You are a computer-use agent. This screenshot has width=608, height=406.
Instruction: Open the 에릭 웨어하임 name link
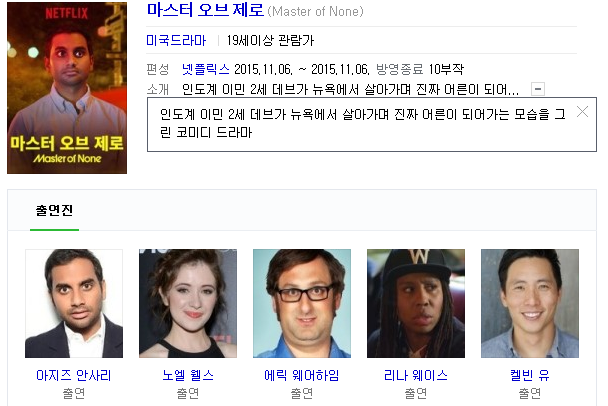[302, 375]
